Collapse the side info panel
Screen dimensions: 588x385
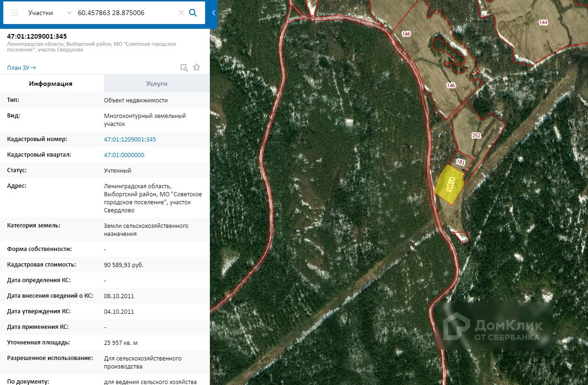click(x=214, y=13)
